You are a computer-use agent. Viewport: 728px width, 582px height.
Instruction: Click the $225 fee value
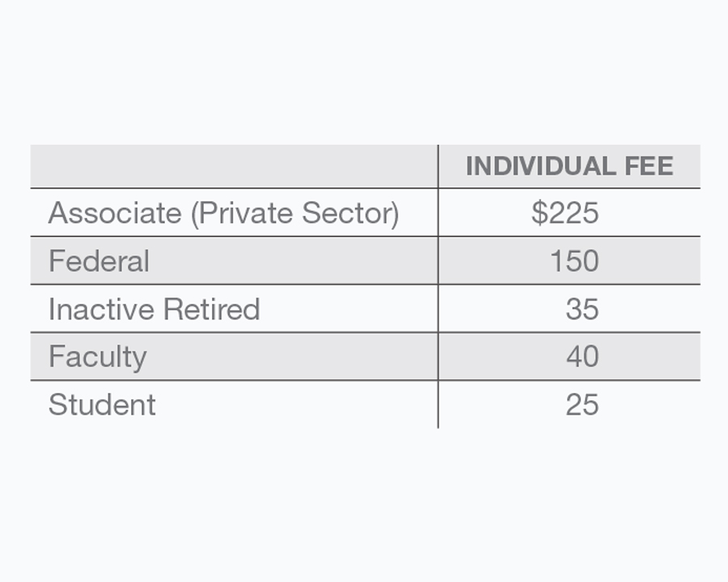tap(565, 213)
